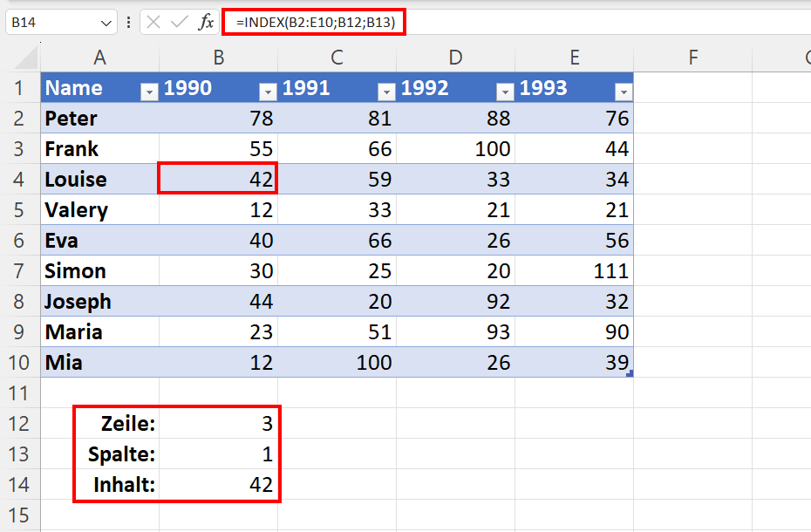
Task: Select the Spalte: label cell
Action: point(99,454)
